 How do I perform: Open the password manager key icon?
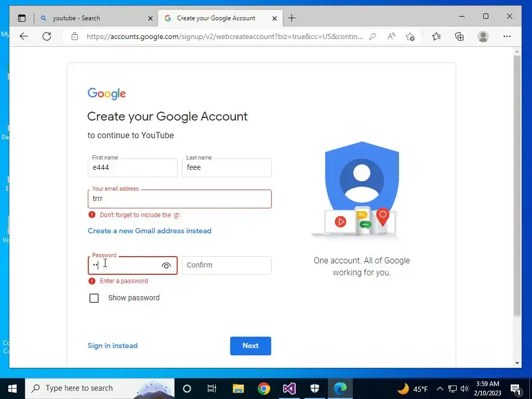point(372,36)
